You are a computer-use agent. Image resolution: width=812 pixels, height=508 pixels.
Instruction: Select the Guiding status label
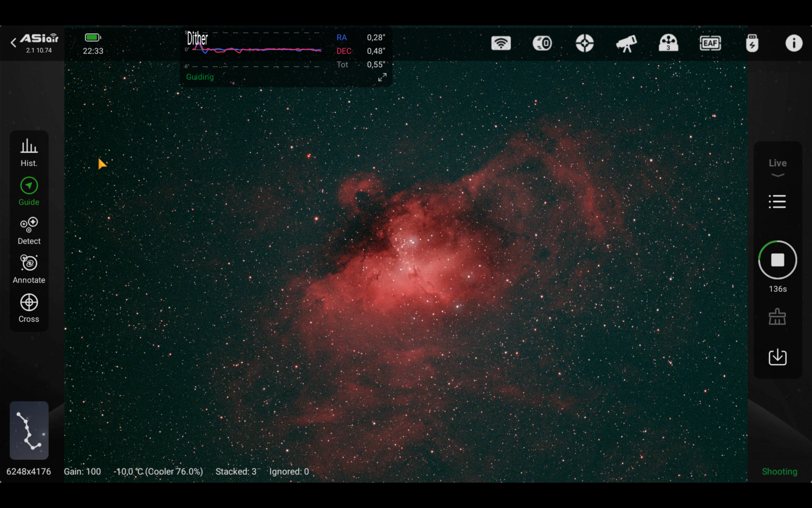click(x=200, y=77)
